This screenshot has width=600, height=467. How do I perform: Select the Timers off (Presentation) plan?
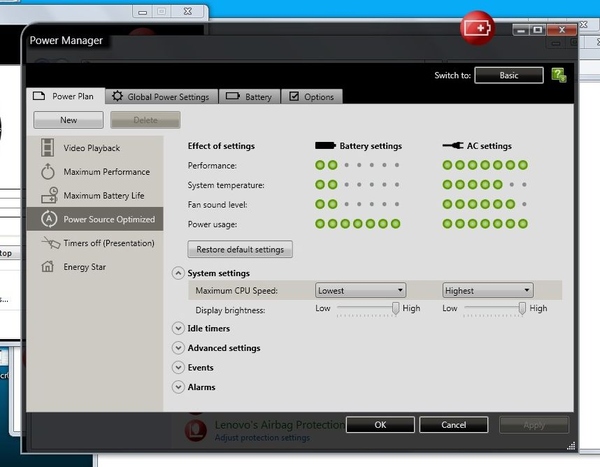(x=95, y=243)
